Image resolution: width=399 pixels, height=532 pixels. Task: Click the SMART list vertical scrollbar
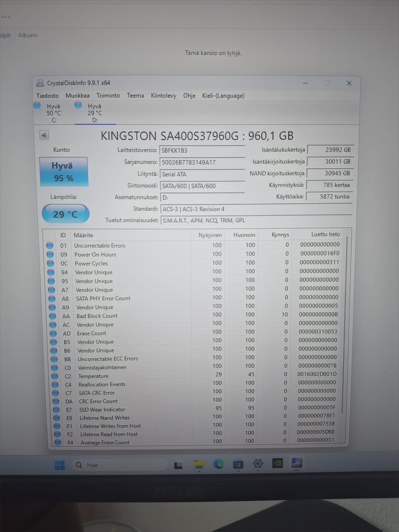344,324
